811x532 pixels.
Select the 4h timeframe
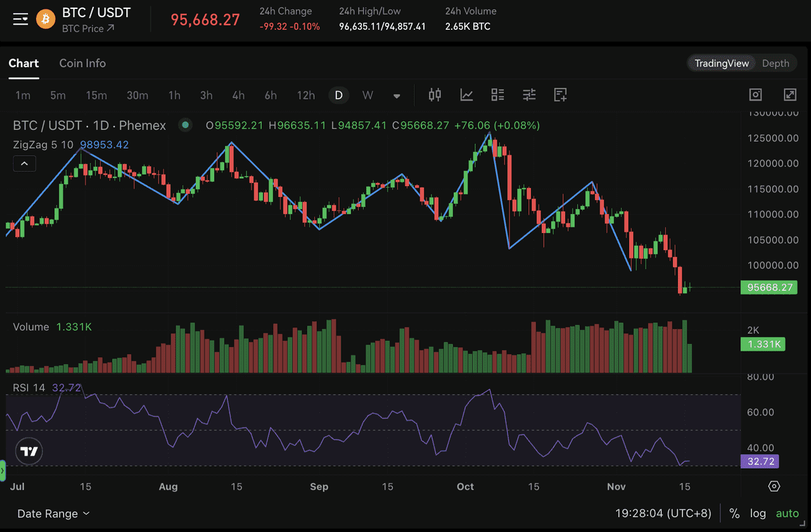click(x=238, y=96)
